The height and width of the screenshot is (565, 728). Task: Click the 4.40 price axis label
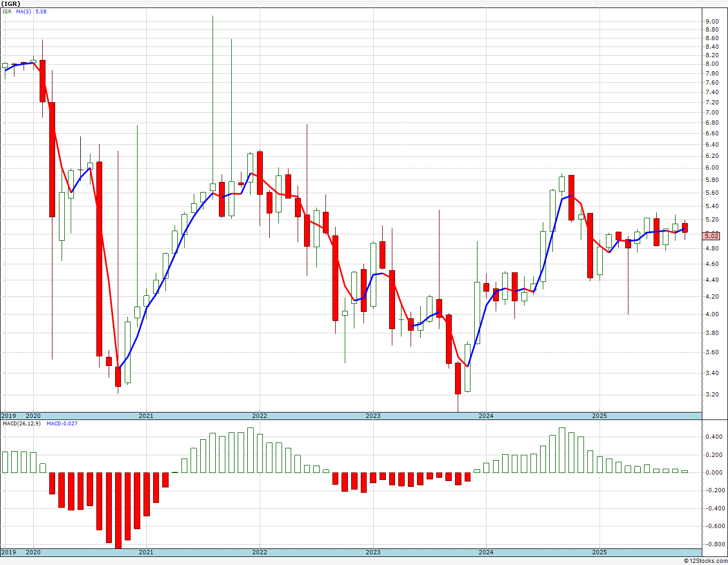click(x=712, y=280)
